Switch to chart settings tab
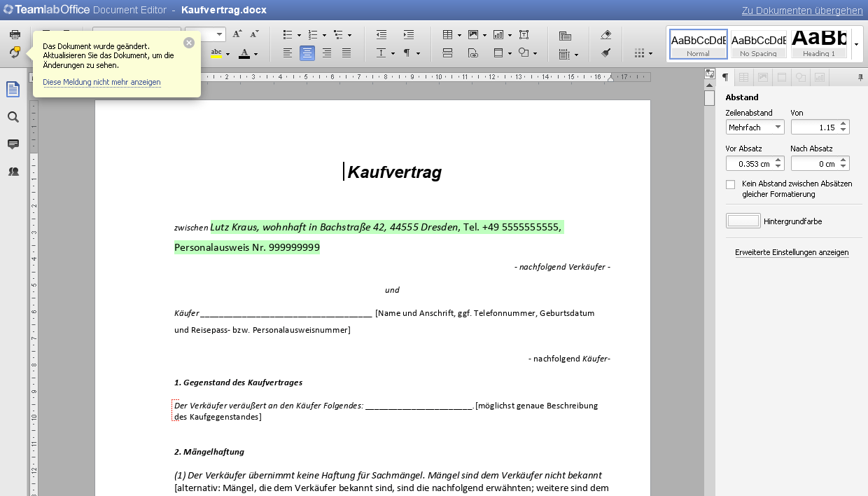 click(819, 77)
